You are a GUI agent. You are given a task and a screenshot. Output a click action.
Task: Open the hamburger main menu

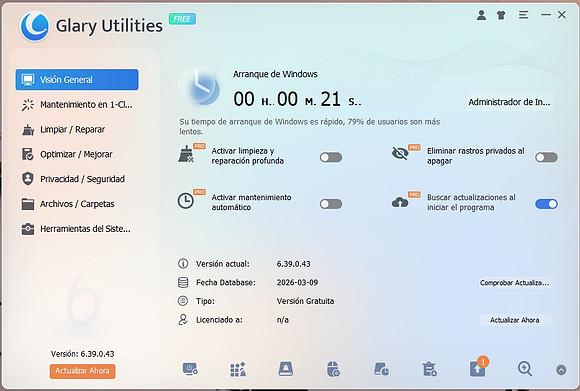(523, 15)
